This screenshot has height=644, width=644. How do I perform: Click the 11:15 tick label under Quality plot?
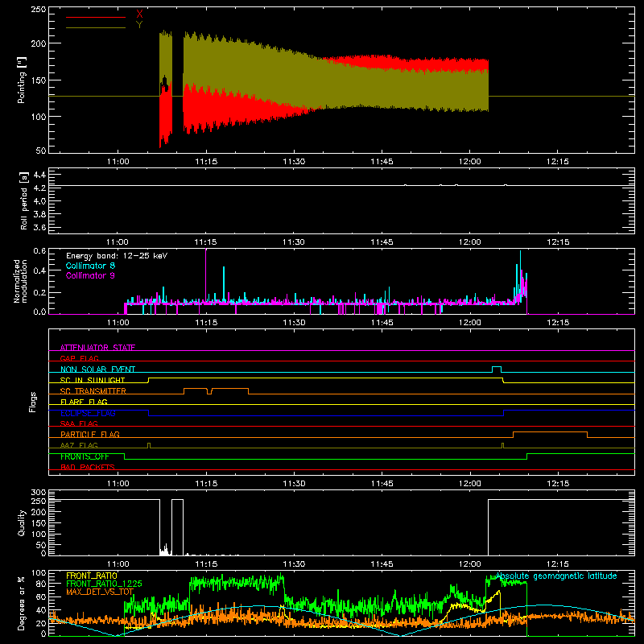(206, 564)
